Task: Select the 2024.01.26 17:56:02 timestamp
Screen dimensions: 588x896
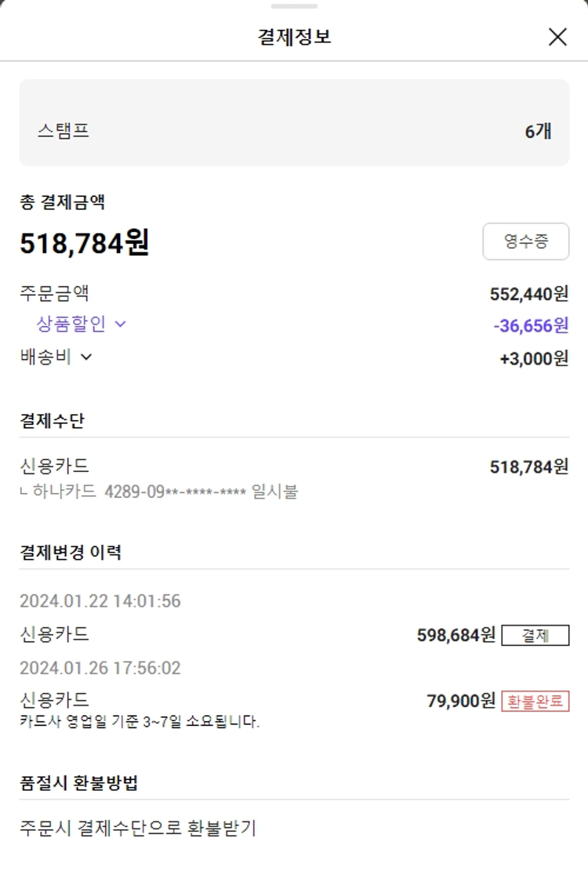Action: 100,668
